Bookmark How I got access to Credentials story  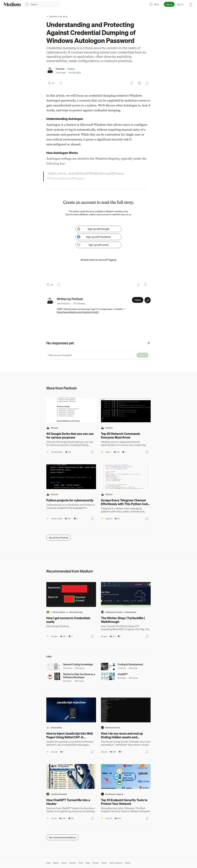click(92, 636)
